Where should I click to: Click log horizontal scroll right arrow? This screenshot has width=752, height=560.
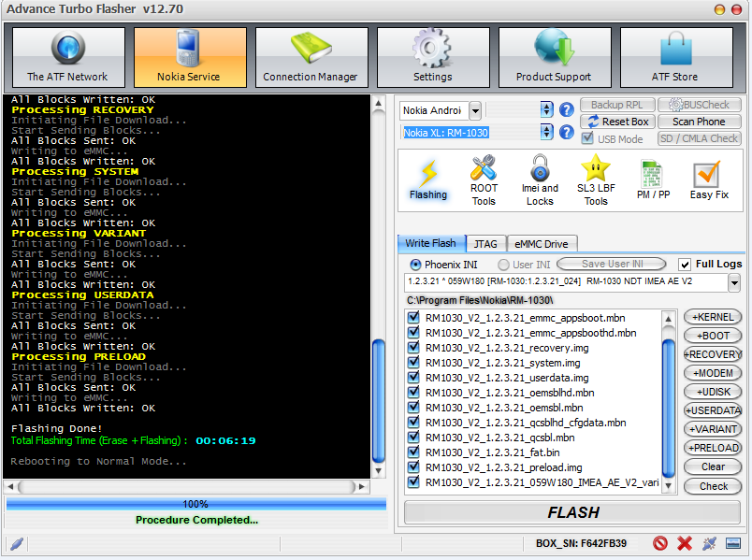(x=362, y=487)
